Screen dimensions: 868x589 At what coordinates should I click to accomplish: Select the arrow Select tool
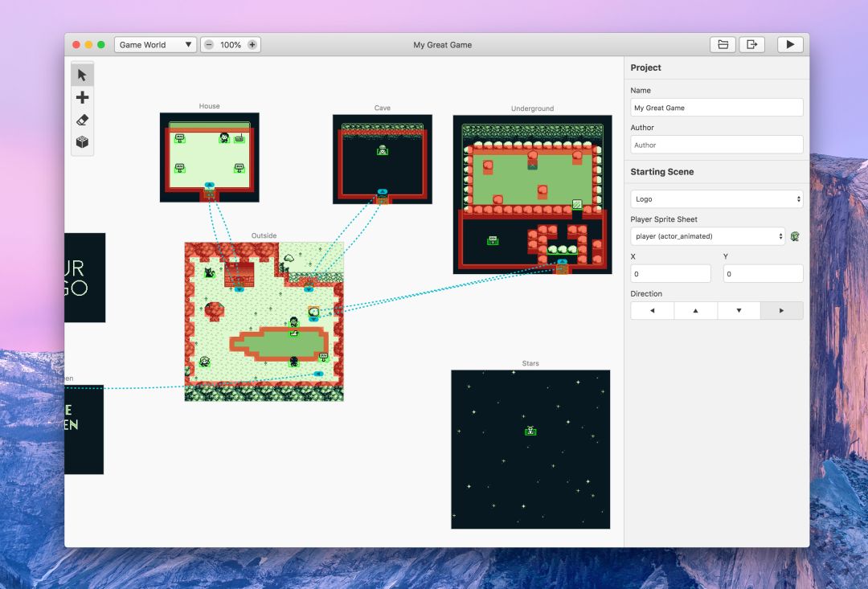(x=82, y=76)
